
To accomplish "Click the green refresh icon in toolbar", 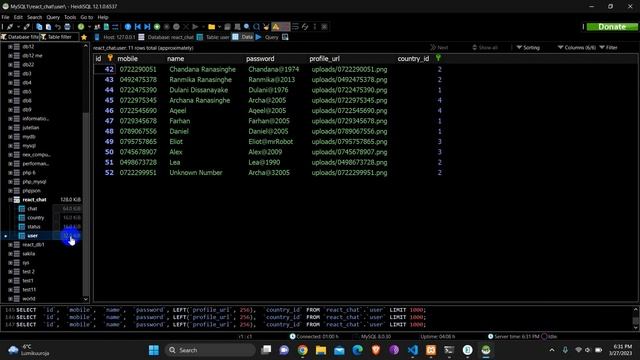I will pyautogui.click(x=81, y=27).
